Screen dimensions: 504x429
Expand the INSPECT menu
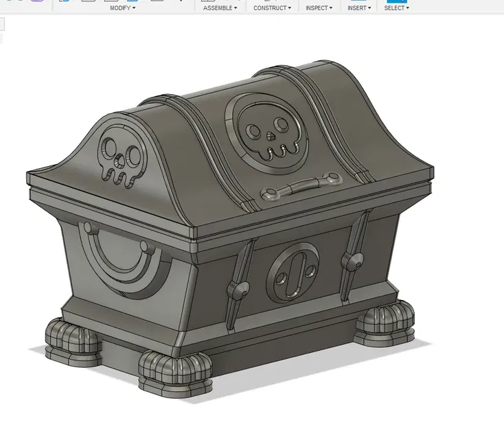319,8
